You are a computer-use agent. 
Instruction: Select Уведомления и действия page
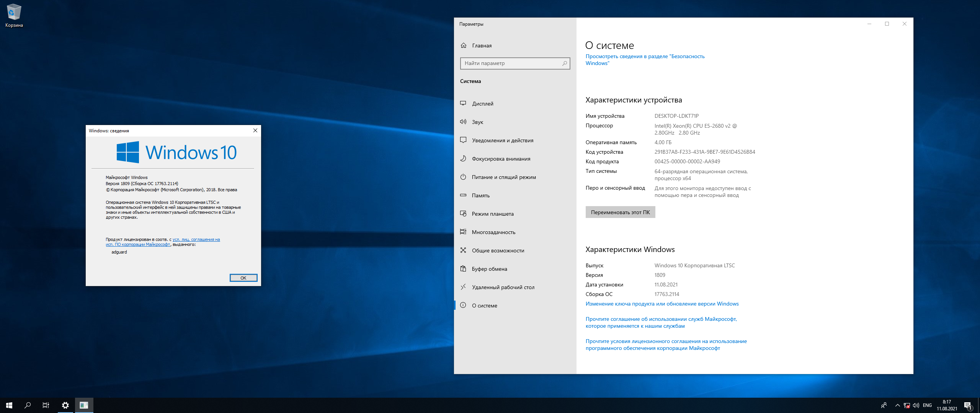(x=515, y=140)
